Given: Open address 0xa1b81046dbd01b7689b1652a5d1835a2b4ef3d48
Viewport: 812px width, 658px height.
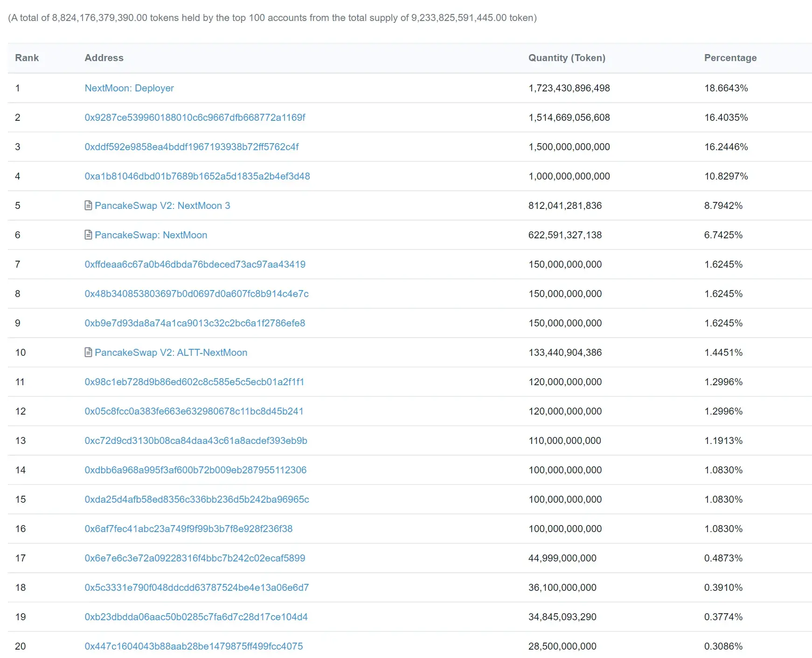Looking at the screenshot, I should coord(197,176).
